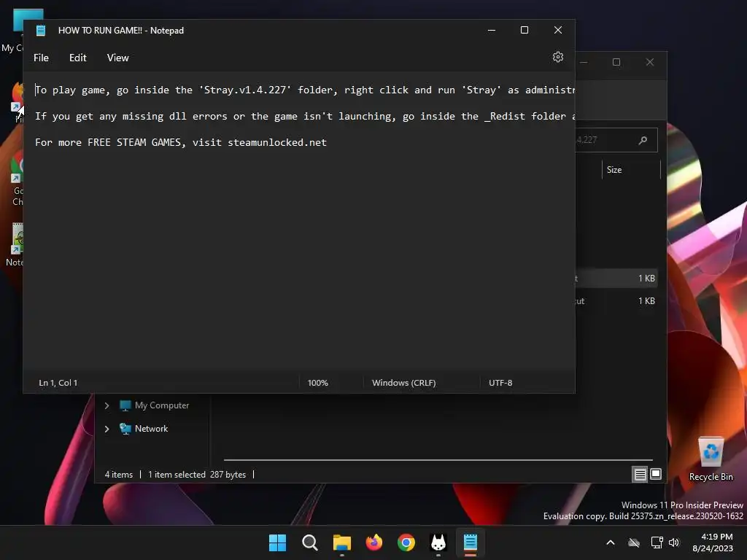Click search magnifier in File Explorer
The height and width of the screenshot is (560, 747).
coord(643,140)
